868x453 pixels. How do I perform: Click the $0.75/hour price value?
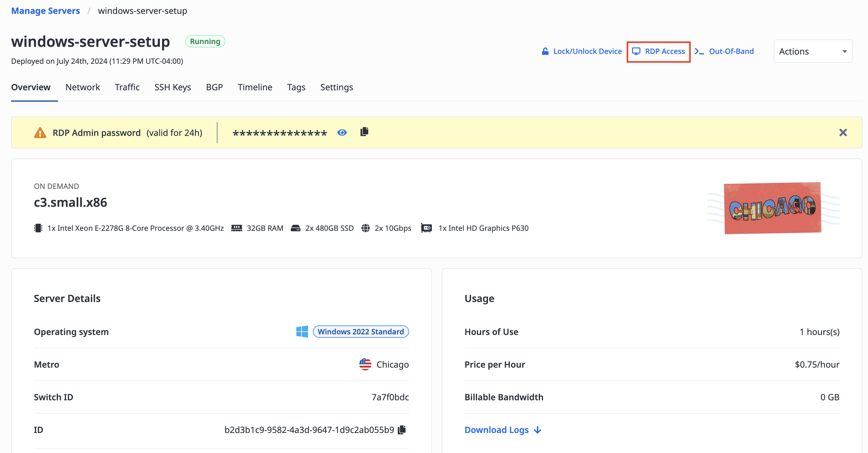(x=817, y=364)
